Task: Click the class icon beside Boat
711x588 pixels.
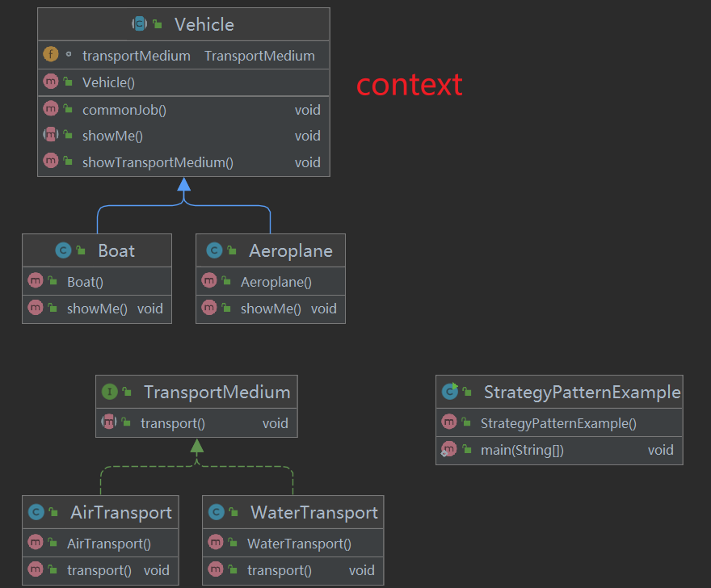Action: tap(63, 250)
